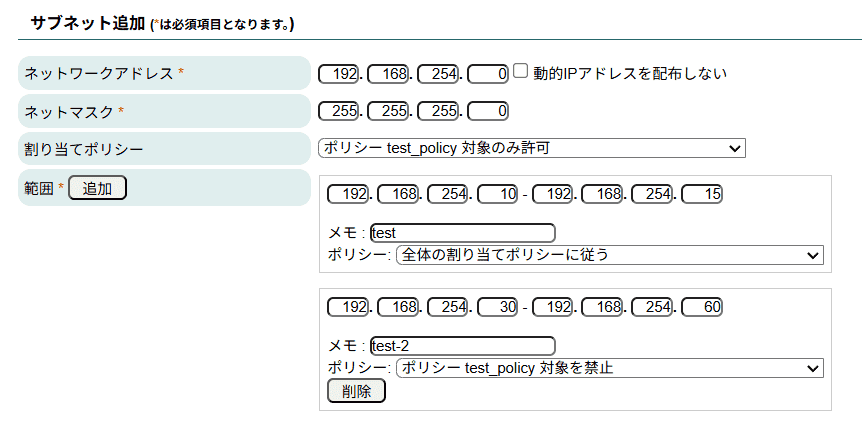Open the first range's ポリシー dropdown
862x427 pixels.
pyautogui.click(x=610, y=255)
